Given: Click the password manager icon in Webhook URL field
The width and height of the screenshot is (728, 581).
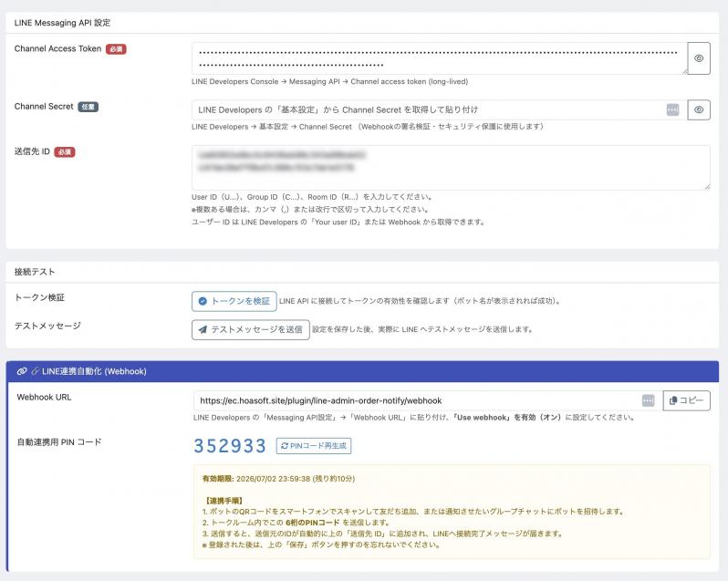Looking at the screenshot, I should [648, 400].
